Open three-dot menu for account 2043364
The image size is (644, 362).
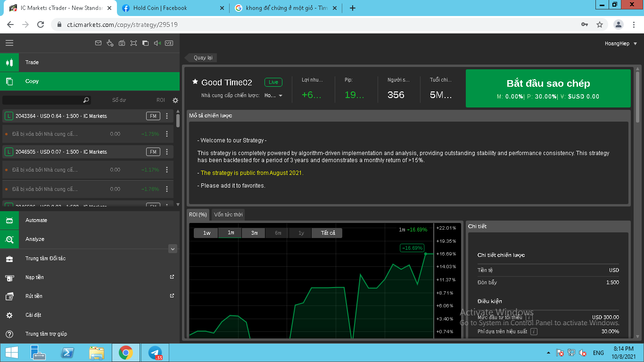(167, 116)
